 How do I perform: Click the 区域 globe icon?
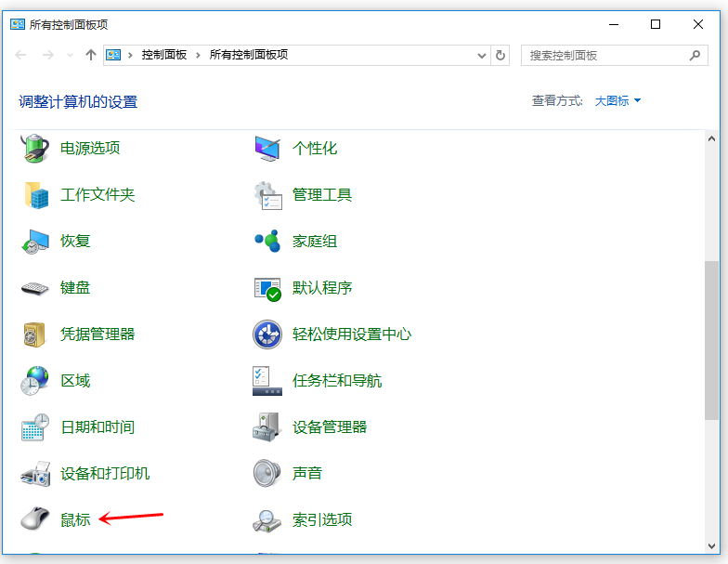pos(35,381)
